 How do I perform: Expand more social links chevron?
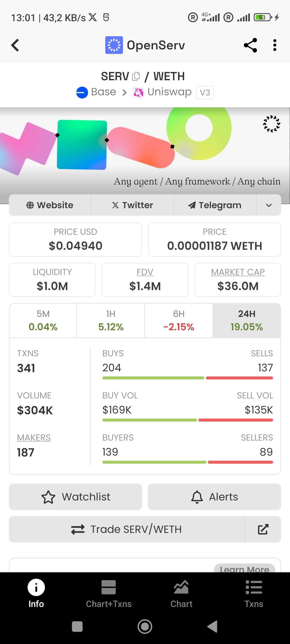click(x=269, y=205)
